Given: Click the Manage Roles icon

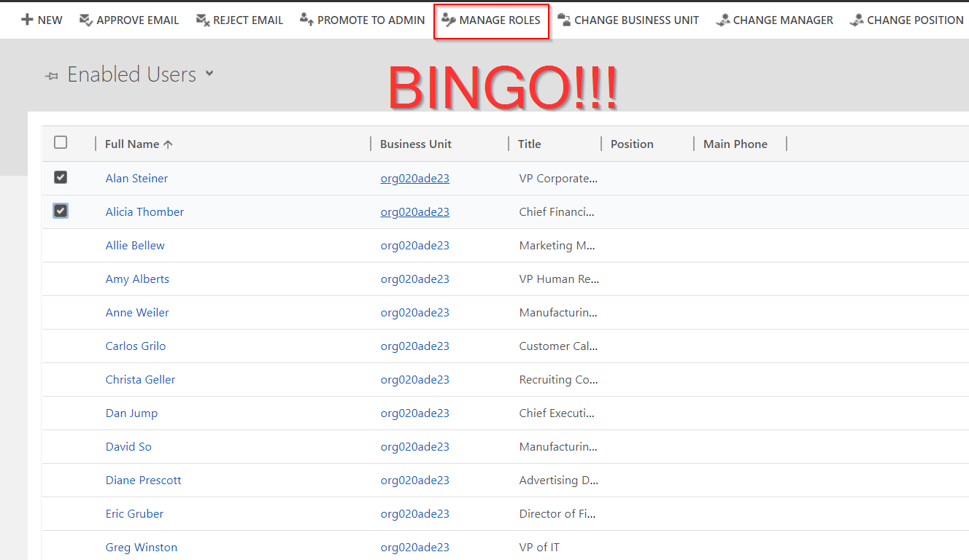Looking at the screenshot, I should point(449,20).
